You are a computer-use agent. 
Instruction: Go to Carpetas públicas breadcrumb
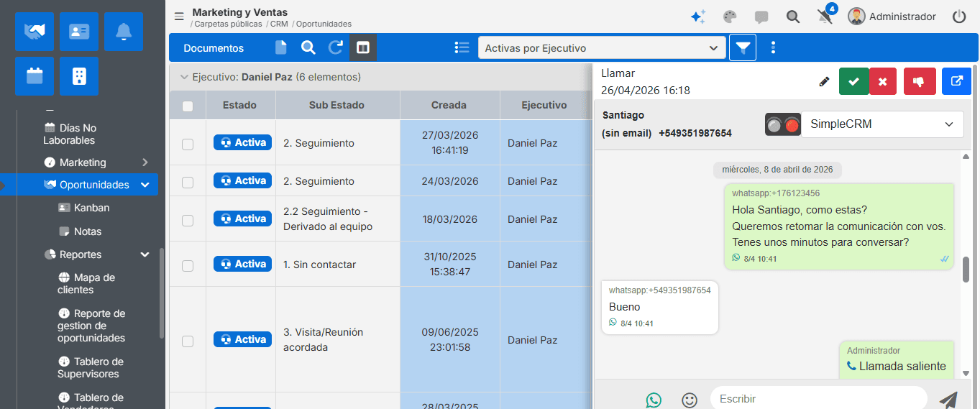tap(228, 24)
